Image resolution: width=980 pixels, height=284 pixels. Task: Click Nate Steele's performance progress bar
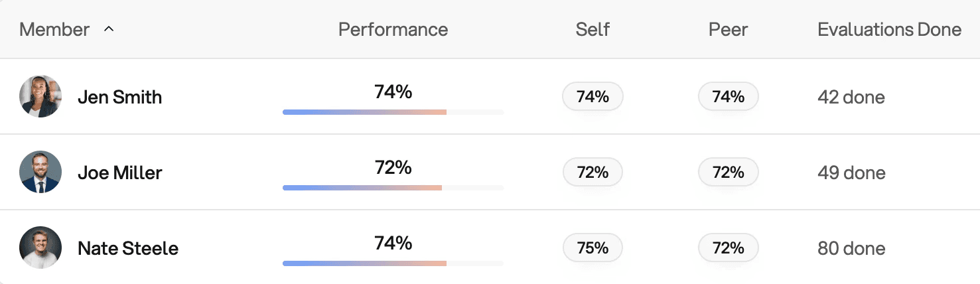[x=393, y=263]
